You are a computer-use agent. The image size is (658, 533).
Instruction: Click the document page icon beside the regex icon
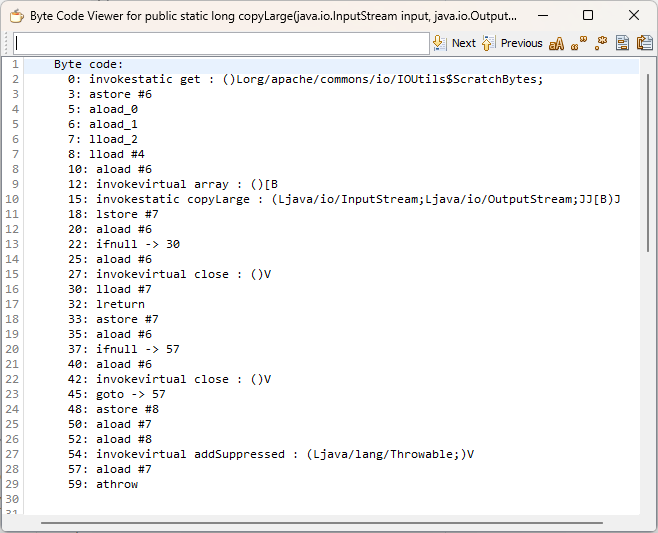622,43
